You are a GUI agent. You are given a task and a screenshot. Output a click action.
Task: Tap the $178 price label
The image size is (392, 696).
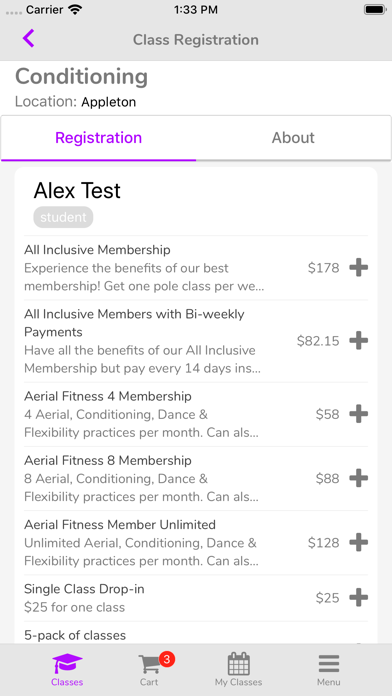point(323,268)
